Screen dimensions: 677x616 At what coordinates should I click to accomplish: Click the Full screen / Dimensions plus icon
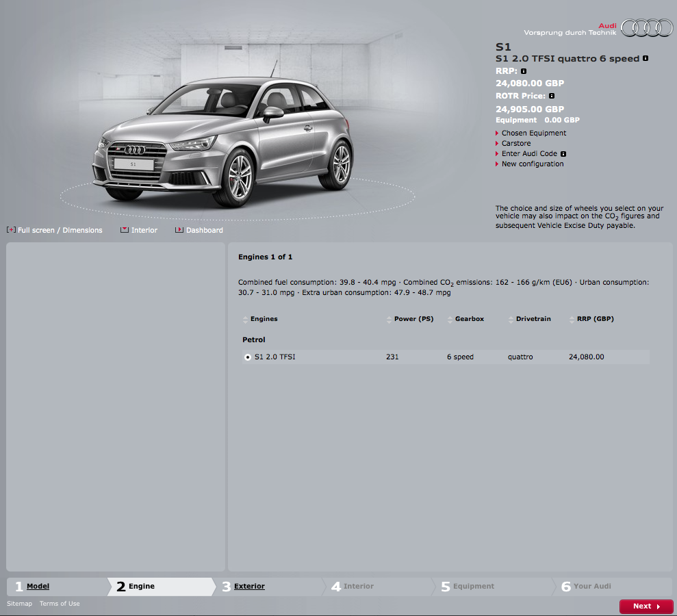pos(11,230)
